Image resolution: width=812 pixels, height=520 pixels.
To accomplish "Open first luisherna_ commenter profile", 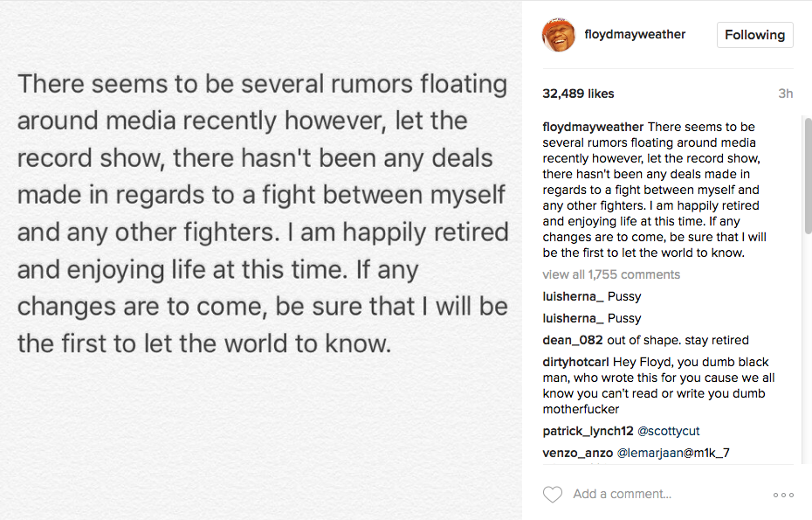I will click(573, 297).
